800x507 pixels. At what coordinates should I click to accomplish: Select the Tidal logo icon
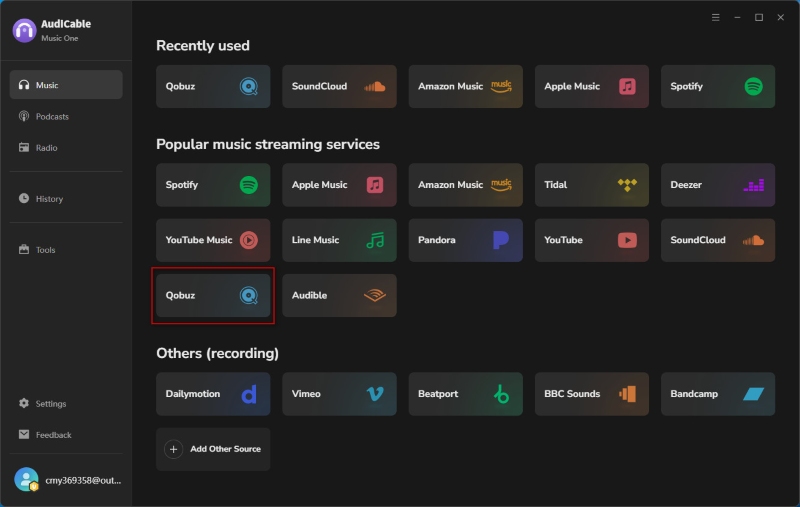[x=627, y=185]
